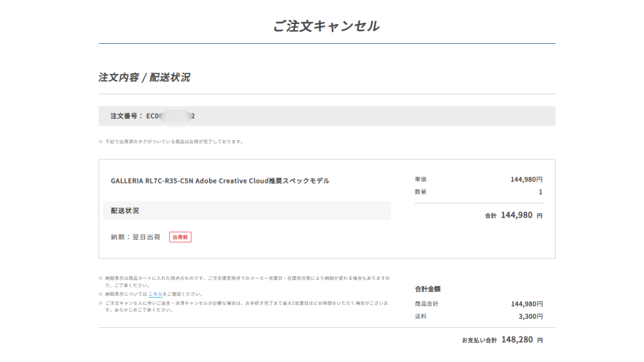Click the cancellation refund notice text
This screenshot has width=644, height=362.
(246, 306)
